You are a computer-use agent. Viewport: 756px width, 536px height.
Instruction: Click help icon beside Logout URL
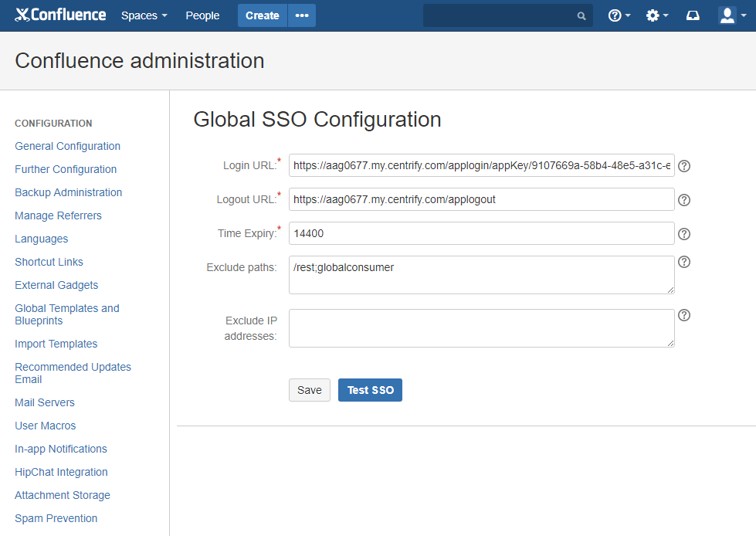(x=683, y=200)
